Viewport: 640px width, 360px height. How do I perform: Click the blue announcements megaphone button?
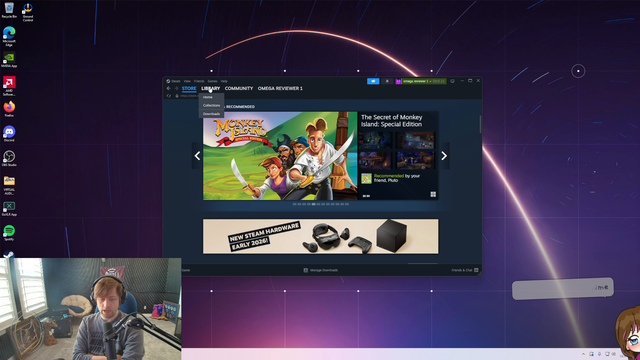[373, 81]
